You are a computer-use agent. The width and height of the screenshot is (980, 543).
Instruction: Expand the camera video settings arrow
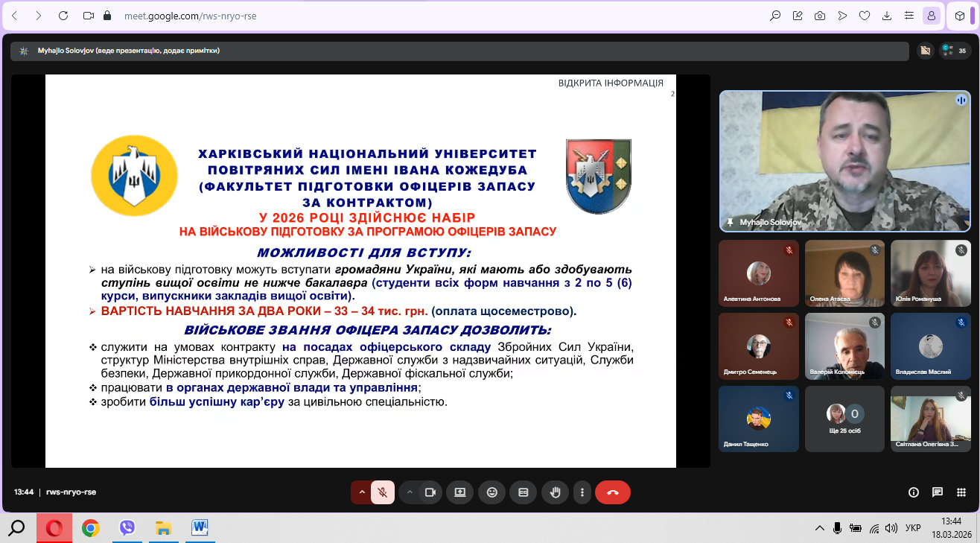coord(409,492)
